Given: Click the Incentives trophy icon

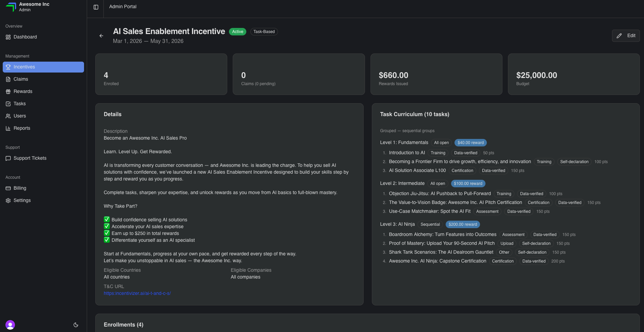Looking at the screenshot, I should pos(8,67).
